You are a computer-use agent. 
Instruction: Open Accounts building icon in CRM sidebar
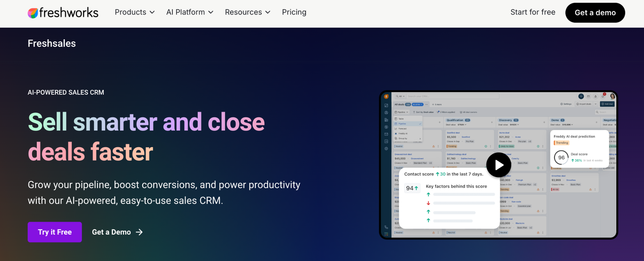point(386,120)
